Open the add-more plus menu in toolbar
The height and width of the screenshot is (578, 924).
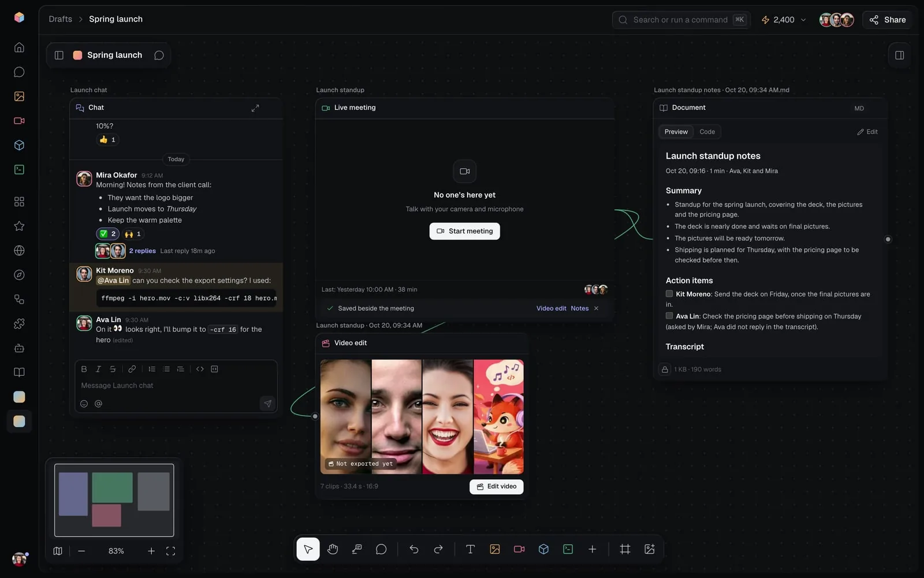pos(592,549)
